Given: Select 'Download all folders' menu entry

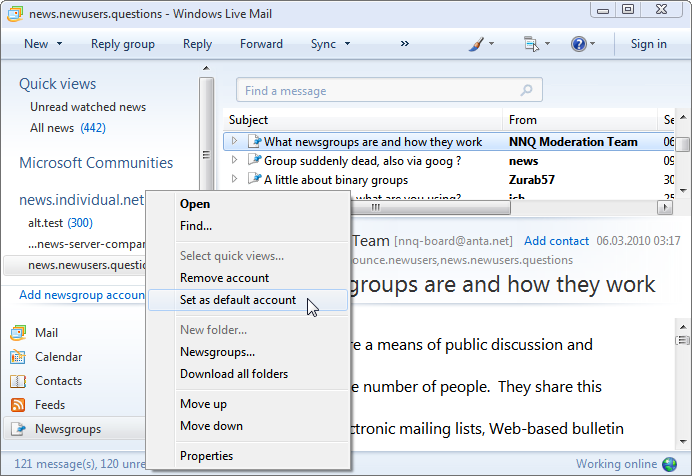Looking at the screenshot, I should tap(234, 374).
